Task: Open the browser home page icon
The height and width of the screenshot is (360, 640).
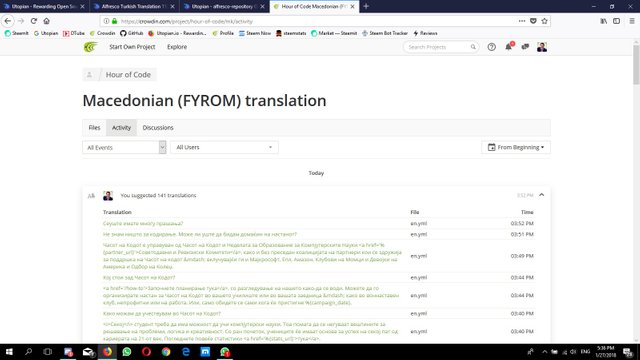Action: [x=47, y=21]
